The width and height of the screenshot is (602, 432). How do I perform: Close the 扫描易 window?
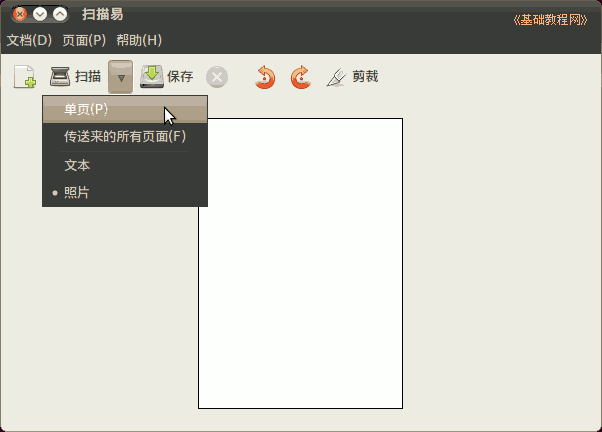19,15
